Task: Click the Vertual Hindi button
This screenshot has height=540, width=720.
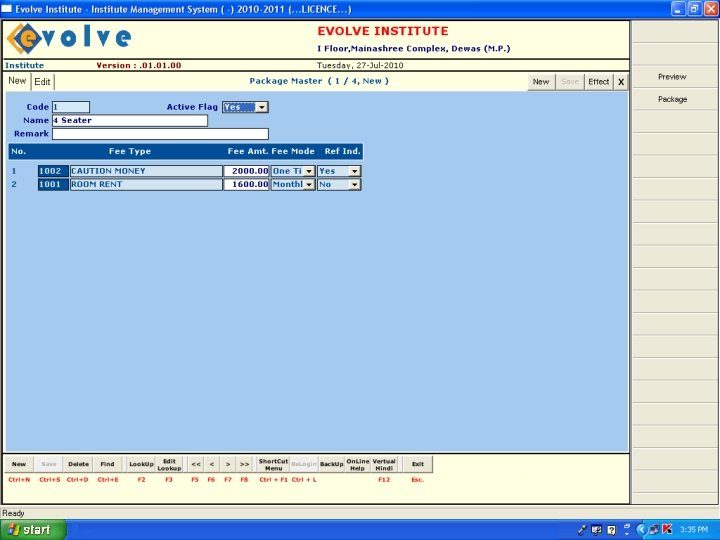Action: click(x=384, y=464)
